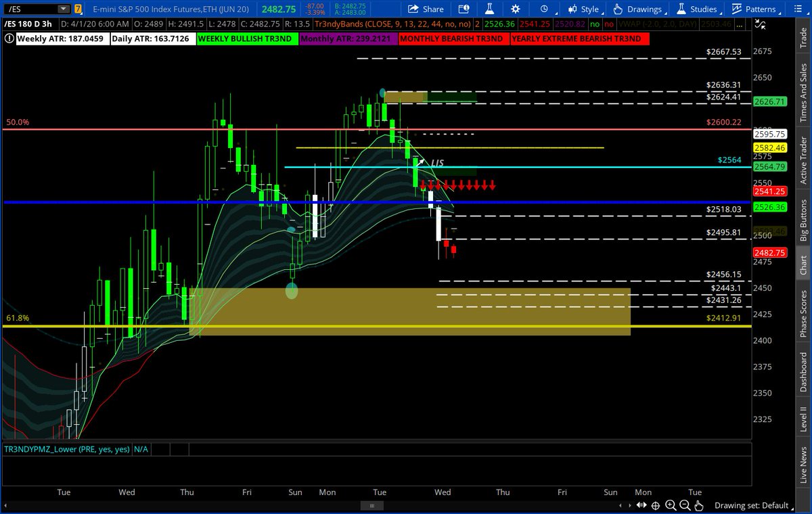The height and width of the screenshot is (514, 812).
Task: Click the 50.0% Fibonacci label
Action: (x=17, y=122)
